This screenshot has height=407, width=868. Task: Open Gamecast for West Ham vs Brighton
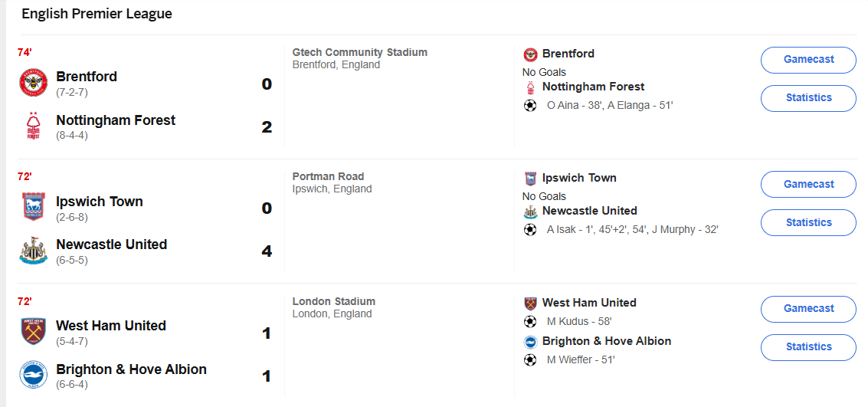808,309
